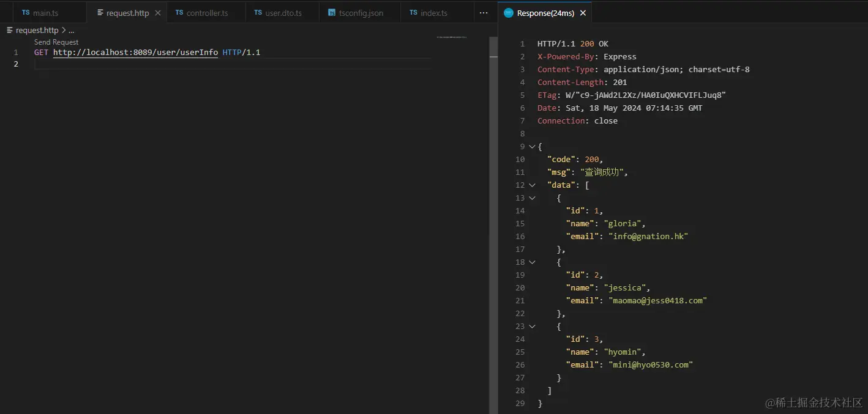Screen dimensions: 868x414
Task: Click the TypeScript icon on the main.ts tab
Action: pyautogui.click(x=26, y=13)
